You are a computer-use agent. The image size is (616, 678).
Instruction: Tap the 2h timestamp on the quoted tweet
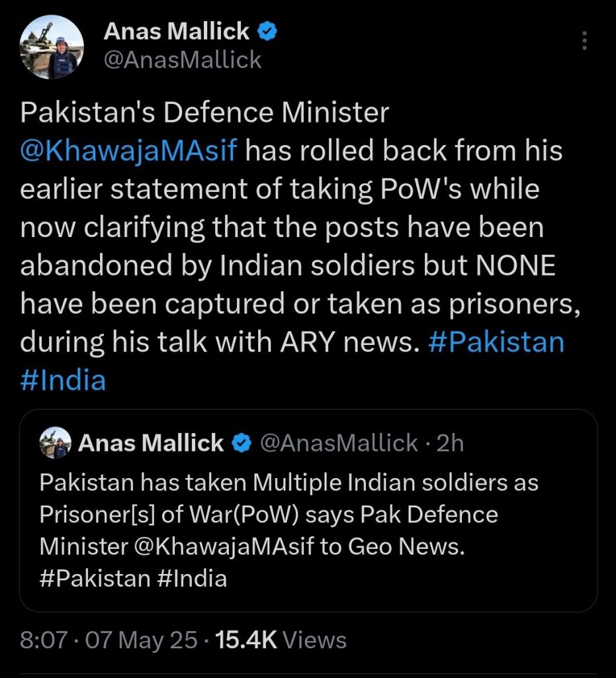point(451,443)
